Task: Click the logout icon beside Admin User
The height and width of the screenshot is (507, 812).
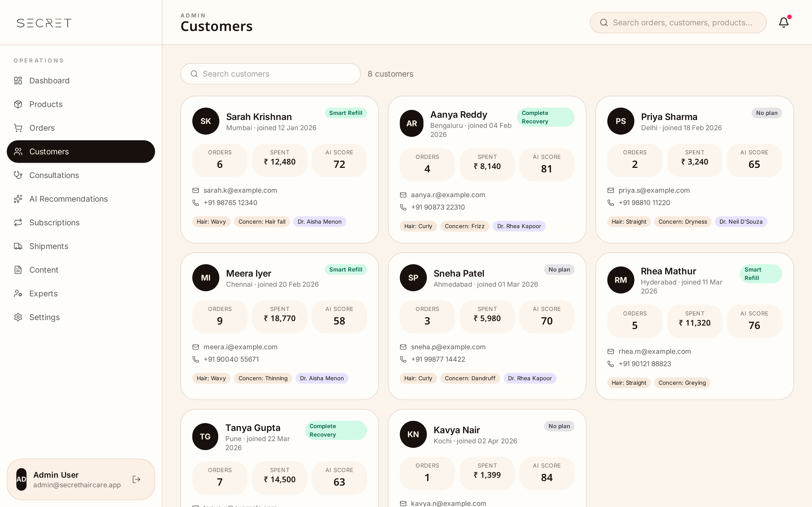Action: (136, 479)
